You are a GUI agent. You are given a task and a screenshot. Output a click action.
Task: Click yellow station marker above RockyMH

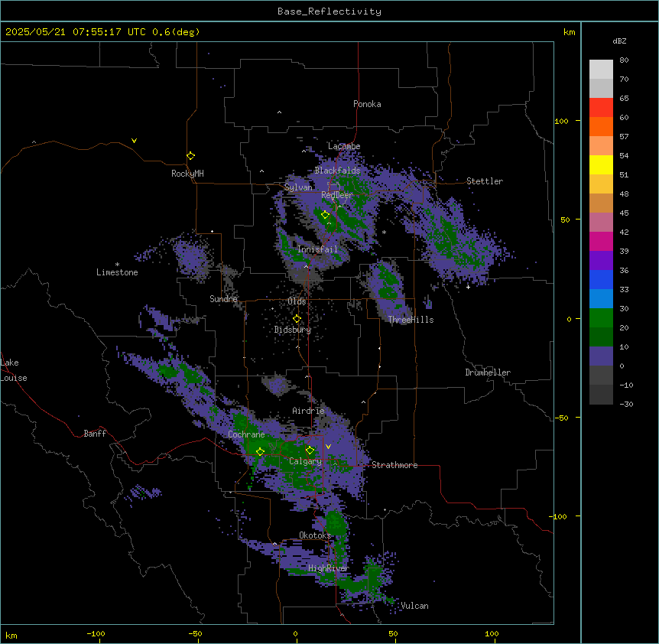[x=191, y=155]
